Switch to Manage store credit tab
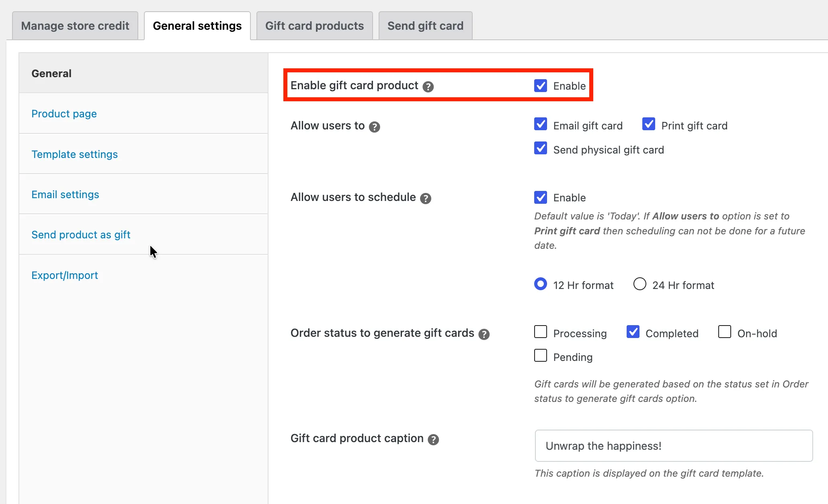The image size is (828, 504). tap(75, 26)
